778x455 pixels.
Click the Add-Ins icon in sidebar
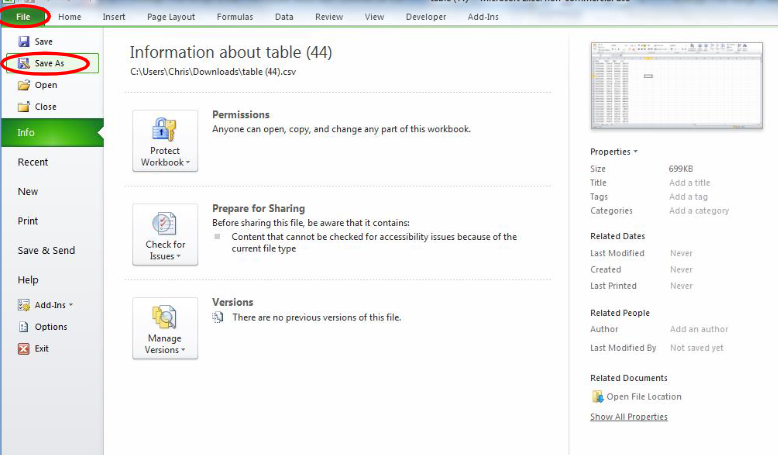pyautogui.click(x=24, y=305)
